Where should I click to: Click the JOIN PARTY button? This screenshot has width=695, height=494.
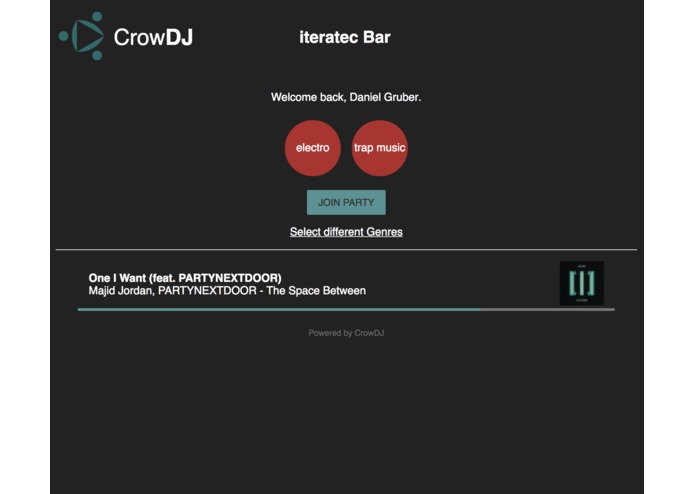coord(346,202)
